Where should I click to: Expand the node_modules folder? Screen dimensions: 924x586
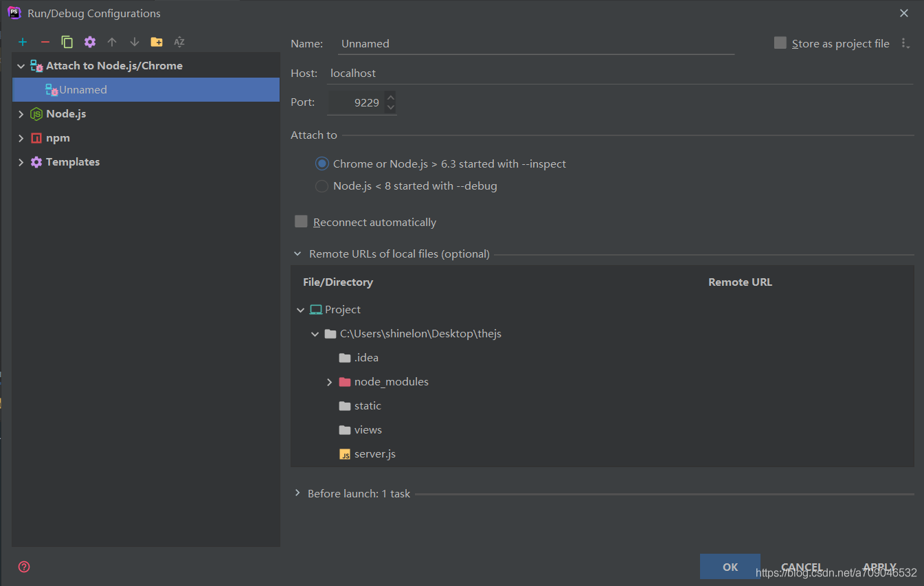pyautogui.click(x=330, y=382)
